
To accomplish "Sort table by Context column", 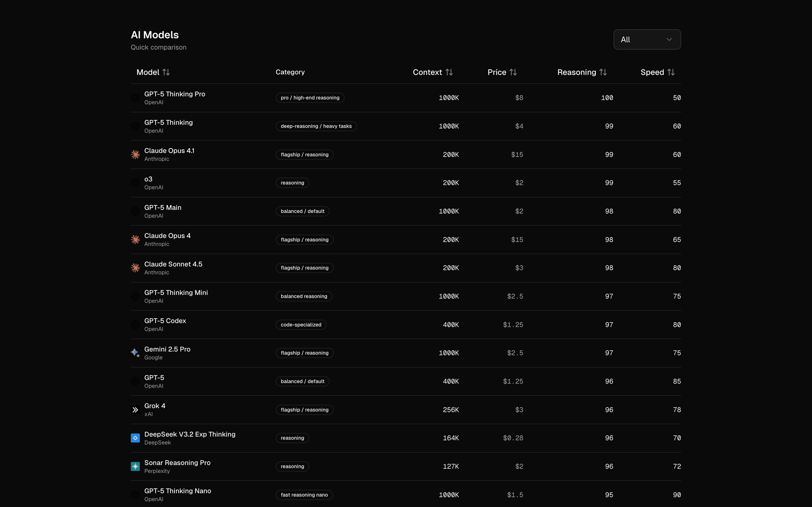I will click(433, 72).
